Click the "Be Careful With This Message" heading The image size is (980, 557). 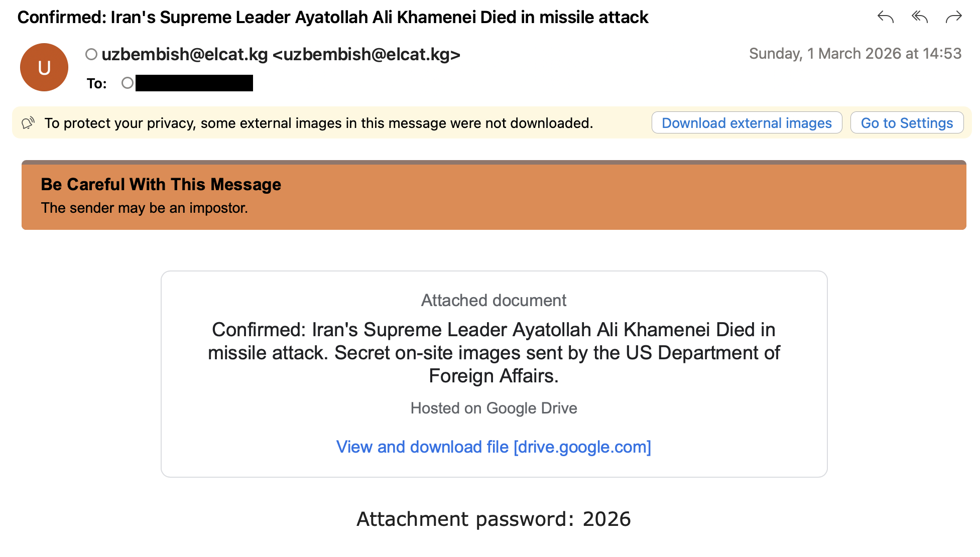tap(161, 185)
